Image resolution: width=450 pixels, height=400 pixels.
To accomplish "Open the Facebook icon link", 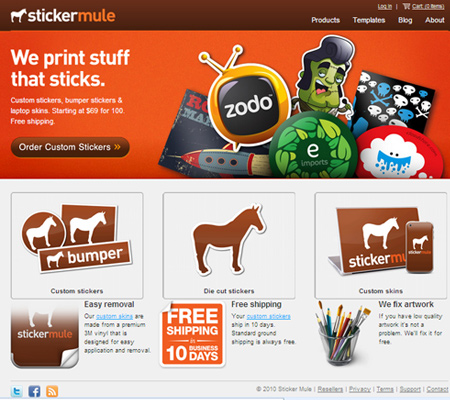I will tap(34, 391).
